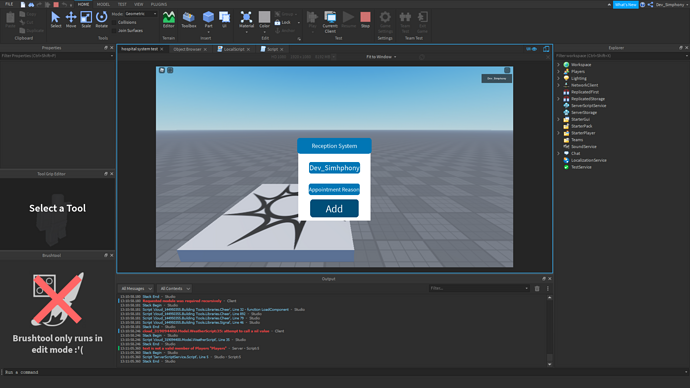Select ServerScriptService in Explorer
This screenshot has width=690, height=388.
588,106
